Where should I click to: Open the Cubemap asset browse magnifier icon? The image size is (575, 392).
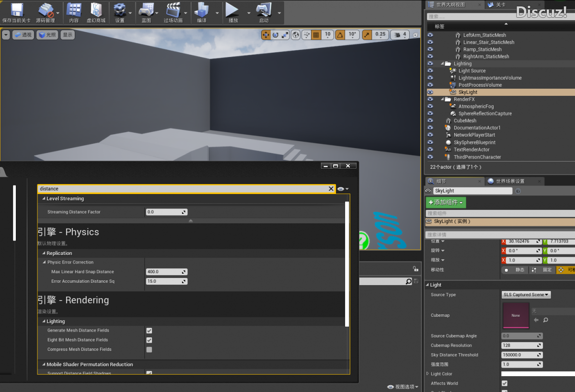tap(545, 320)
